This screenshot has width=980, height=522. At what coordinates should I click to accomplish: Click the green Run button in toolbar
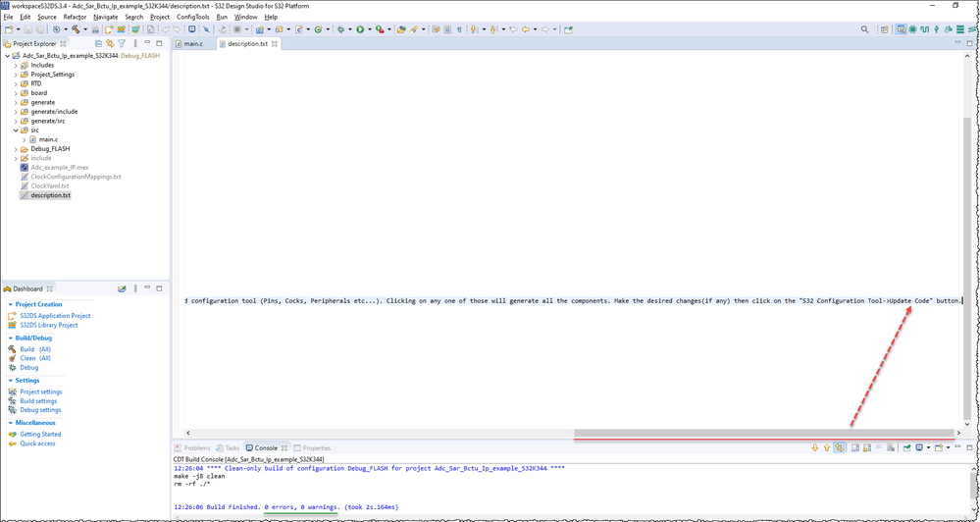pos(360,29)
